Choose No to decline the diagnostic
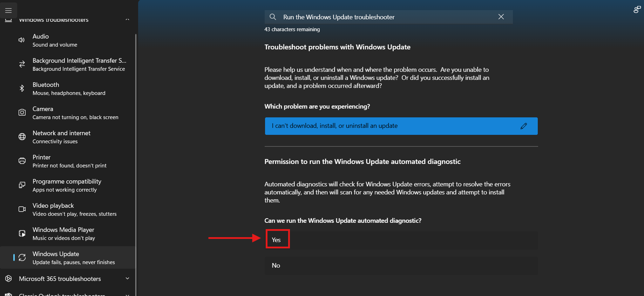 pyautogui.click(x=401, y=266)
